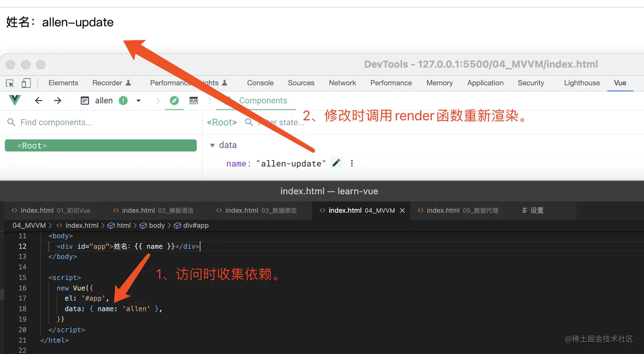Image resolution: width=644 pixels, height=354 pixels.
Task: Open the Performance tab
Action: [x=391, y=83]
